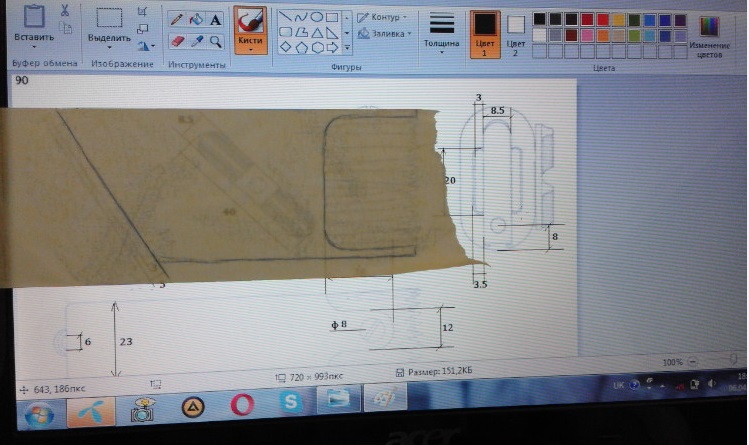Open the Кисти brushes dropdown
749x445 pixels.
(250, 42)
